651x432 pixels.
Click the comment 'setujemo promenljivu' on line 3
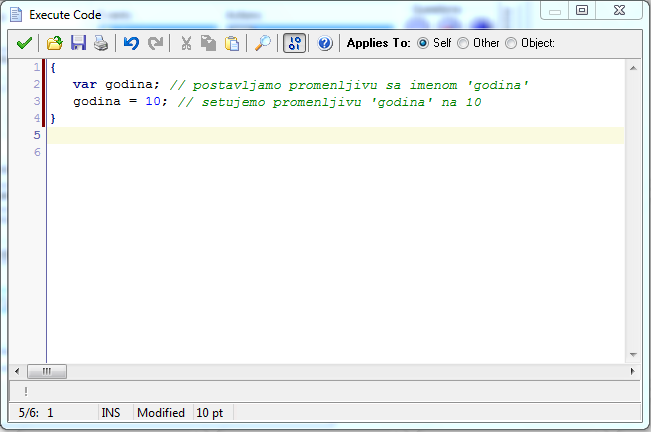pos(281,103)
